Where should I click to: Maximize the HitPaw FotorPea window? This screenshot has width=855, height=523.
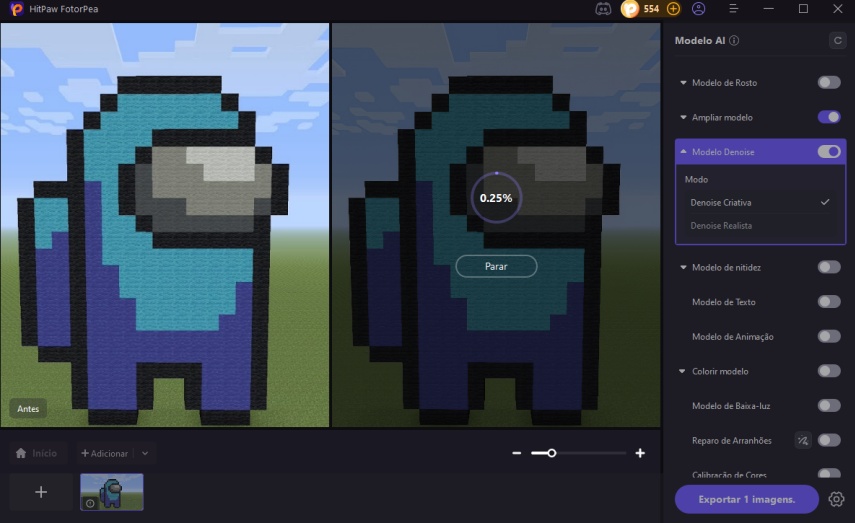(803, 9)
